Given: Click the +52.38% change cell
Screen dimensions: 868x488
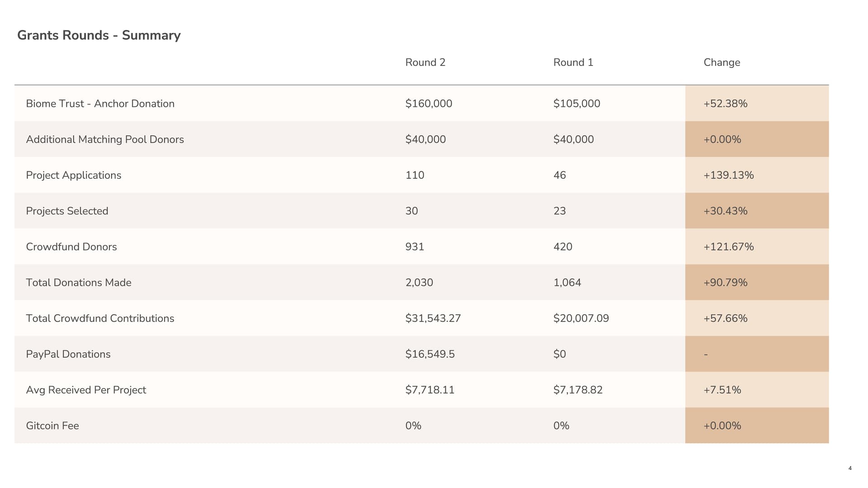Looking at the screenshot, I should (x=725, y=103).
